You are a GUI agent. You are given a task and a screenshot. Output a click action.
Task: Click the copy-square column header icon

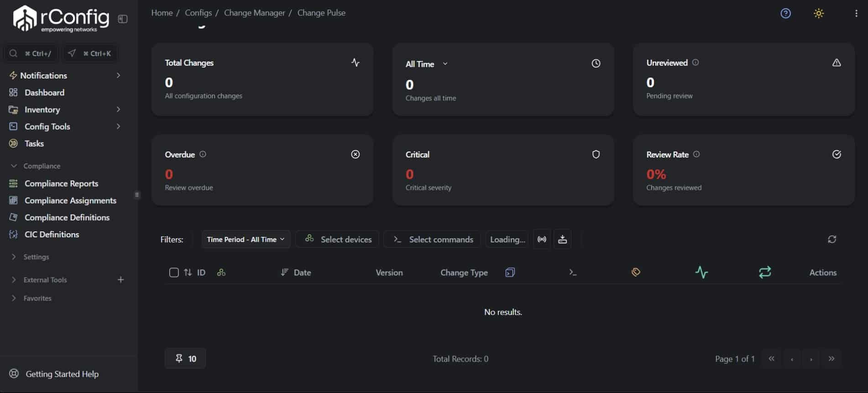pos(510,272)
